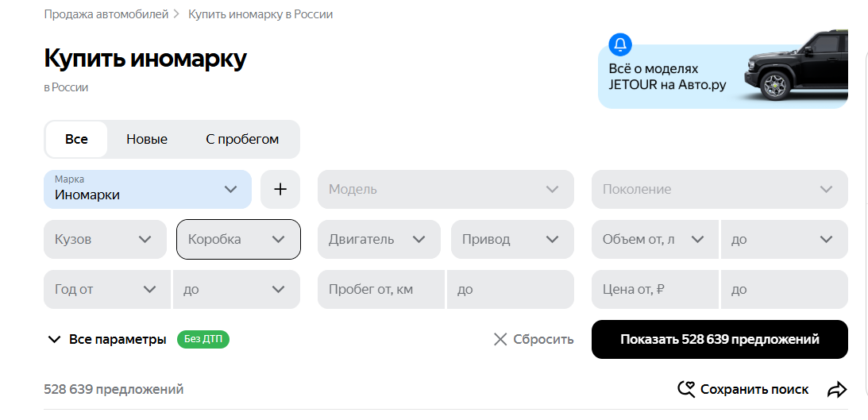Click the blue notification bell icon

[x=620, y=44]
